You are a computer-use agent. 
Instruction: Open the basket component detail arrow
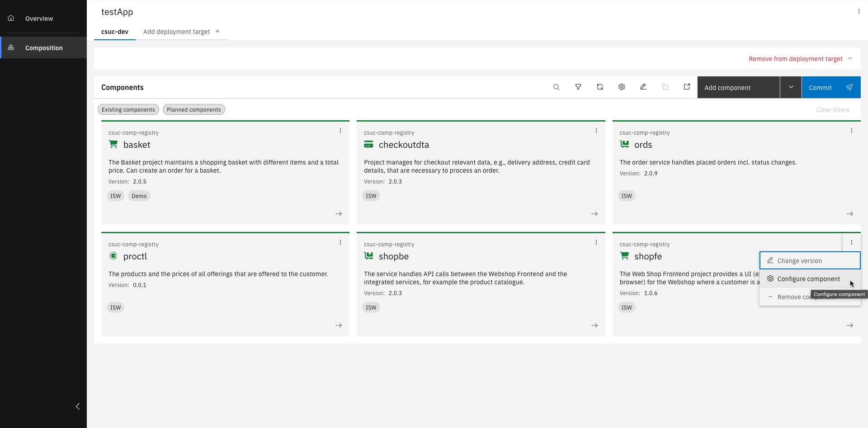339,214
